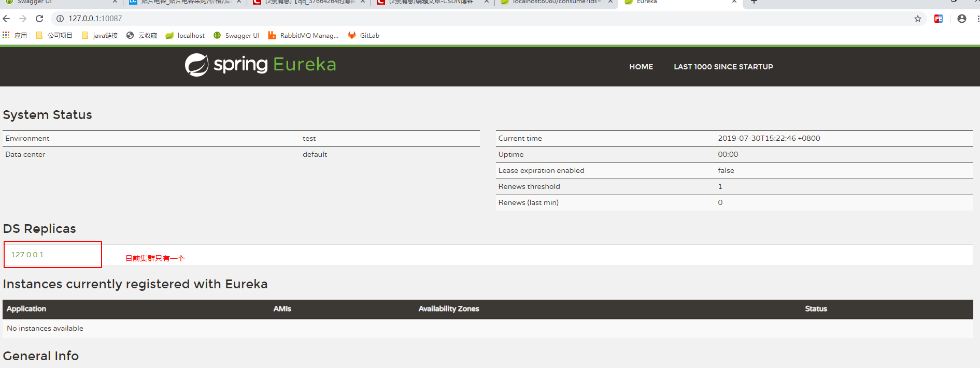Open LAST 1000 SINCE STARTUP page
Screen dimensions: 980x368
pos(723,67)
